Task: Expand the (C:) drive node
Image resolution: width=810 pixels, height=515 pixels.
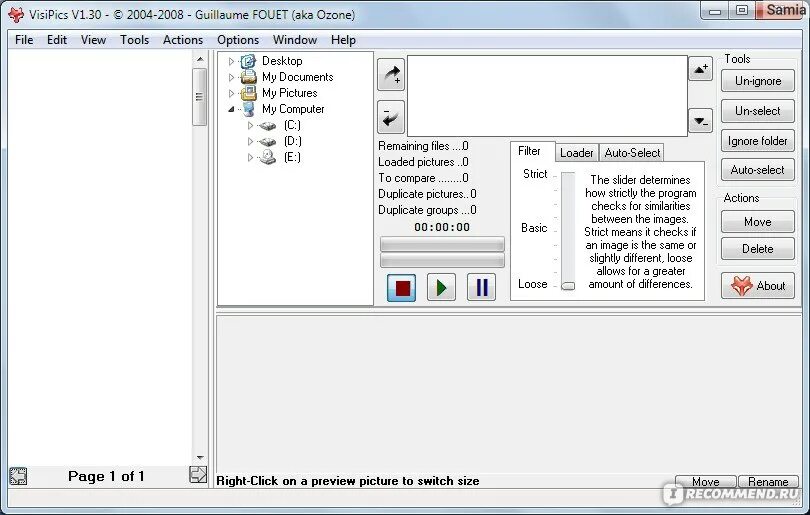Action: point(250,126)
